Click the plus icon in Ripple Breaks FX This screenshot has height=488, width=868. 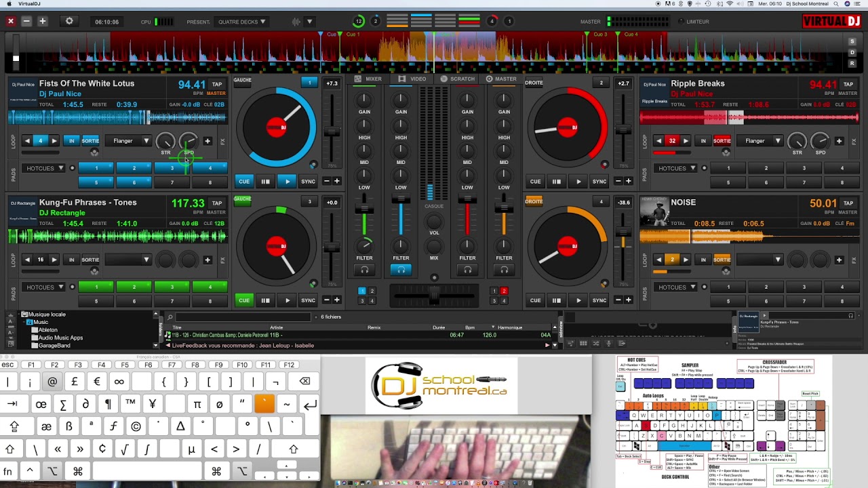(x=839, y=141)
